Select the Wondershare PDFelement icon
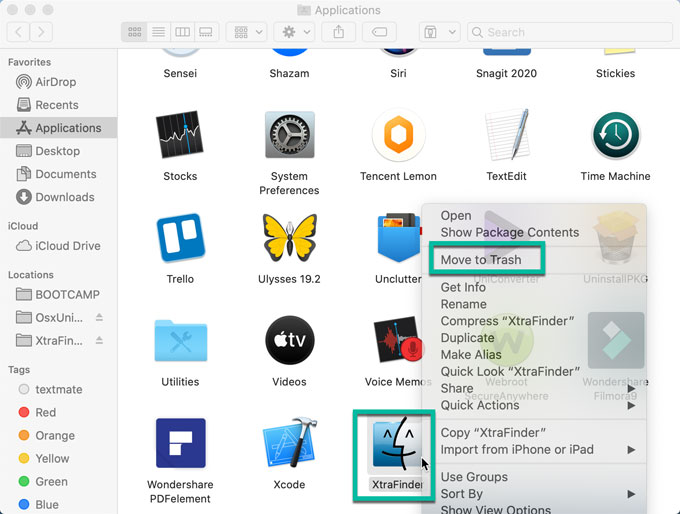 (x=180, y=443)
